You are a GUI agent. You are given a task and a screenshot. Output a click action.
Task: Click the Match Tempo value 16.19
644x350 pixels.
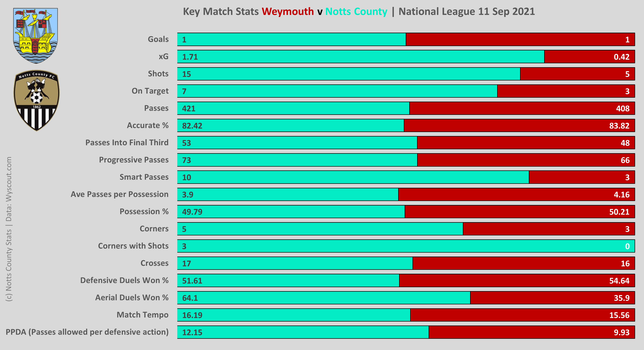tap(192, 315)
